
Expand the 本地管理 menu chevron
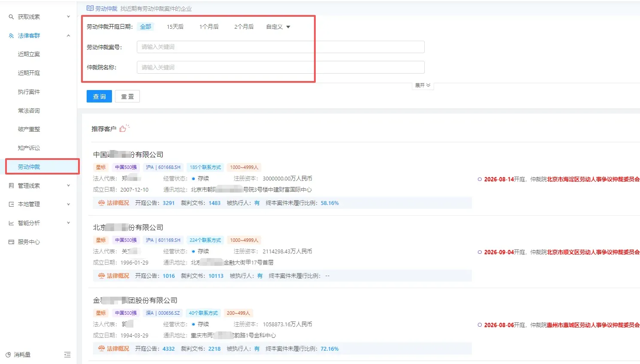point(68,205)
